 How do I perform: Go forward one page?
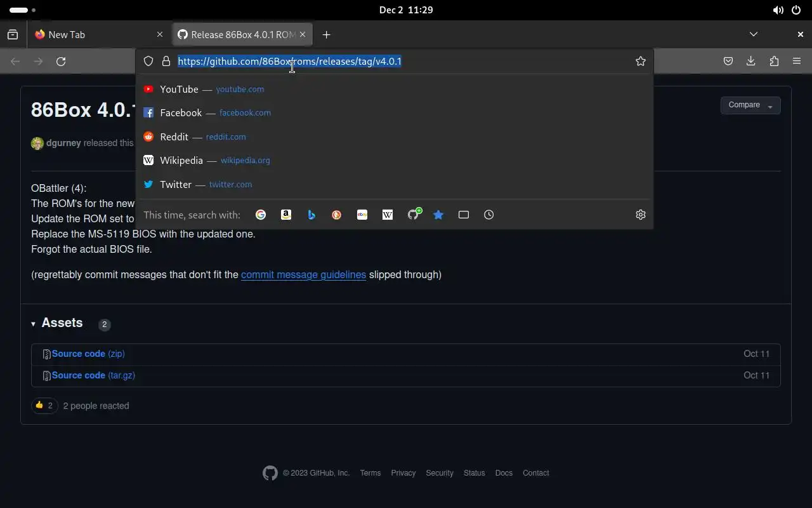click(x=38, y=61)
